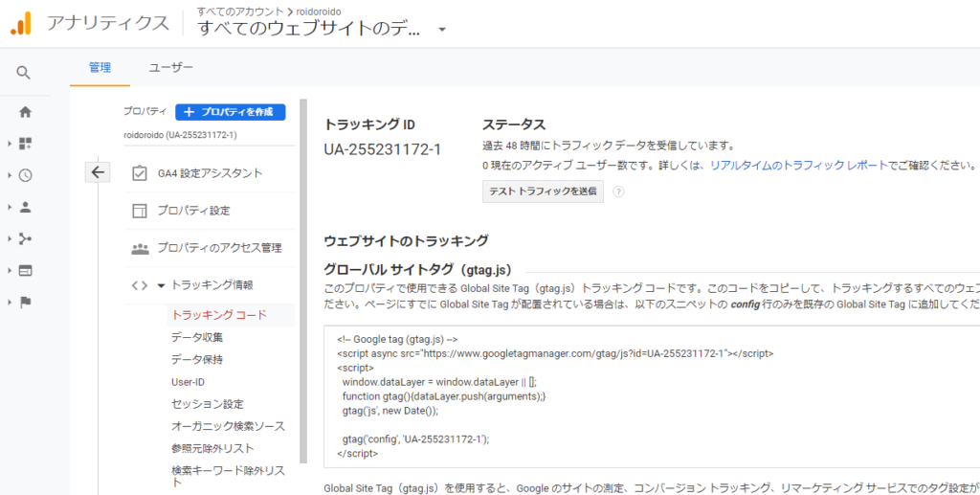Open Realtime reports clock icon
The image size is (980, 495).
click(x=25, y=175)
